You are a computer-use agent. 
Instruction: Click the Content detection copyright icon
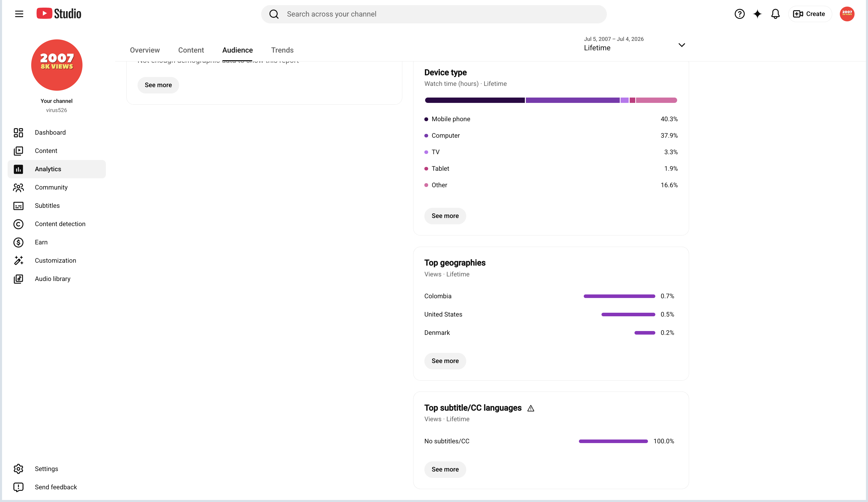(18, 224)
